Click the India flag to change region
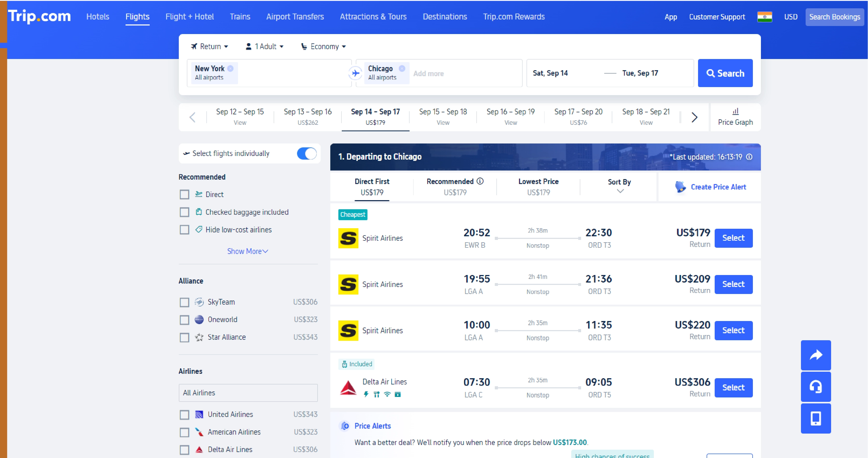 [765, 17]
